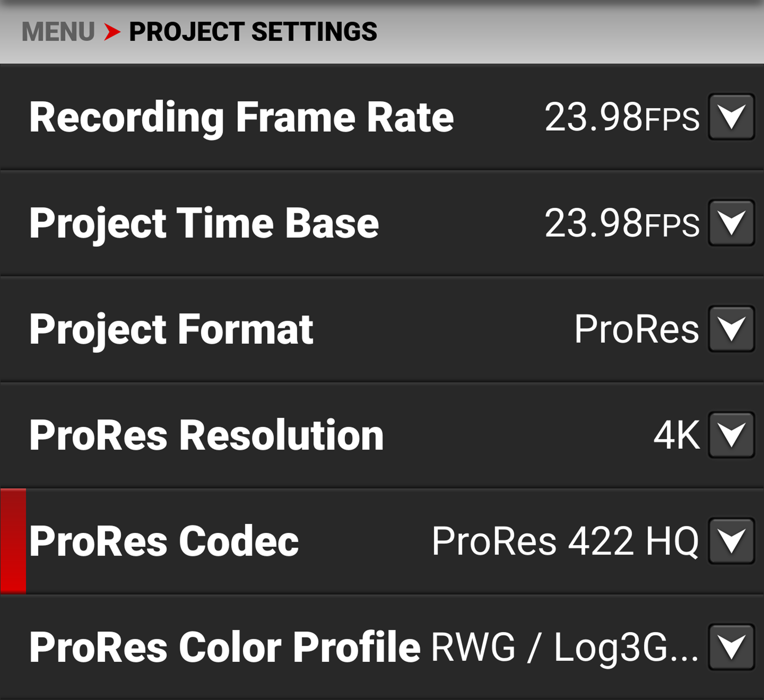Viewport: 764px width, 700px height.
Task: Expand the ProRes Color Profile dropdown arrow
Action: pyautogui.click(x=731, y=647)
